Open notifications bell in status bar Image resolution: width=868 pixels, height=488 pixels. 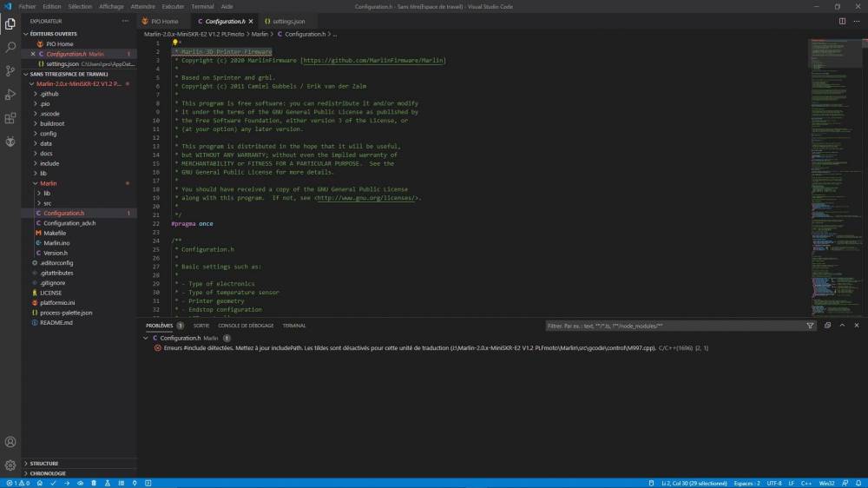(x=858, y=483)
